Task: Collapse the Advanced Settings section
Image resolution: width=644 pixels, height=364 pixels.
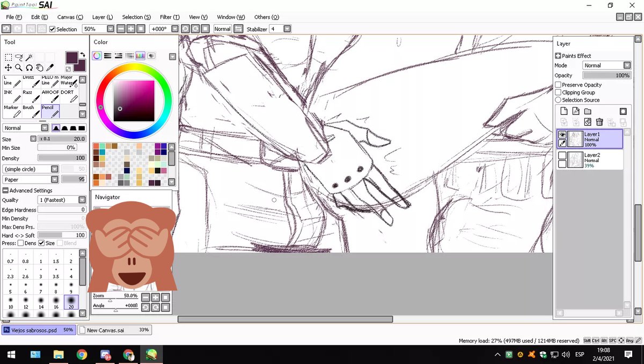Action: [5, 190]
